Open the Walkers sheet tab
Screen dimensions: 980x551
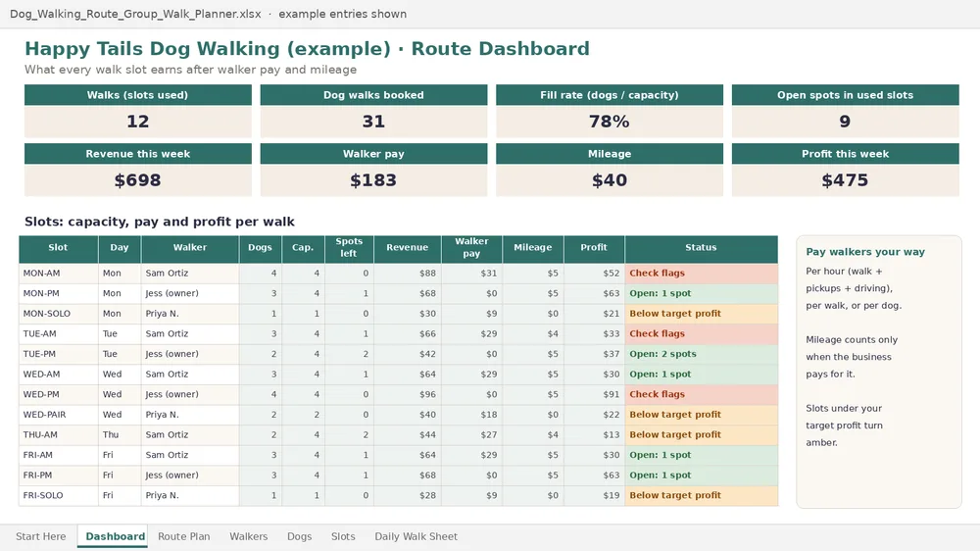click(x=248, y=536)
